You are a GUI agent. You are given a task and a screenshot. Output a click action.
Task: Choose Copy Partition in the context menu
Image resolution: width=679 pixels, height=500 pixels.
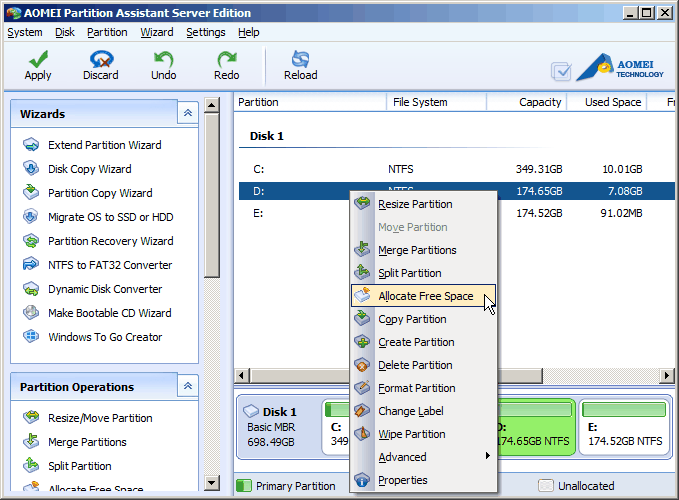(424, 319)
